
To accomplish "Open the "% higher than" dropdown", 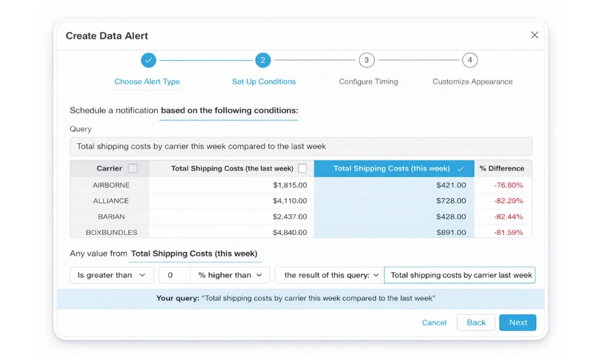I will tap(230, 275).
